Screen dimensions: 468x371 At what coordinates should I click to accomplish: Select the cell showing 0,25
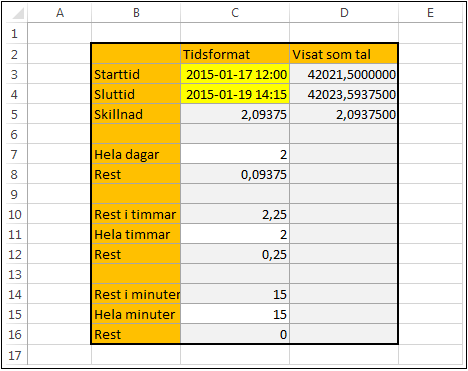[x=235, y=254]
